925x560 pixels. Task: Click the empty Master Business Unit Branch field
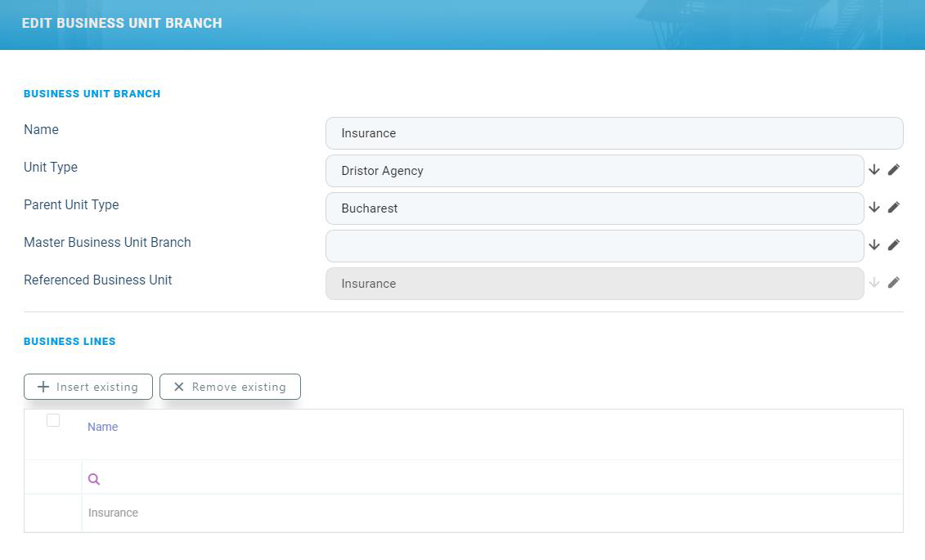594,246
